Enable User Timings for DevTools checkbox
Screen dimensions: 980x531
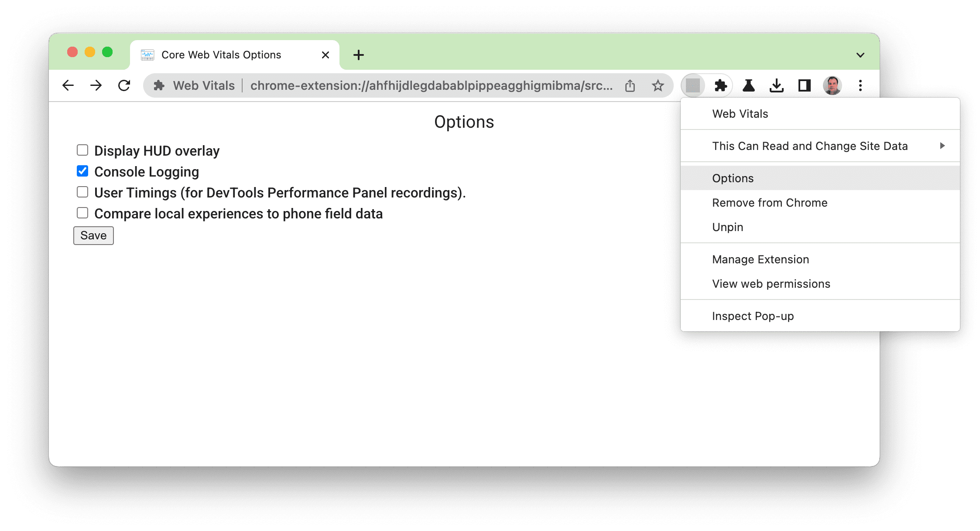click(83, 192)
